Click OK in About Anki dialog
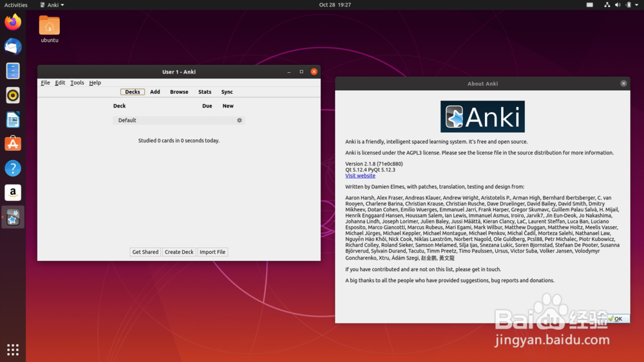 (616, 319)
